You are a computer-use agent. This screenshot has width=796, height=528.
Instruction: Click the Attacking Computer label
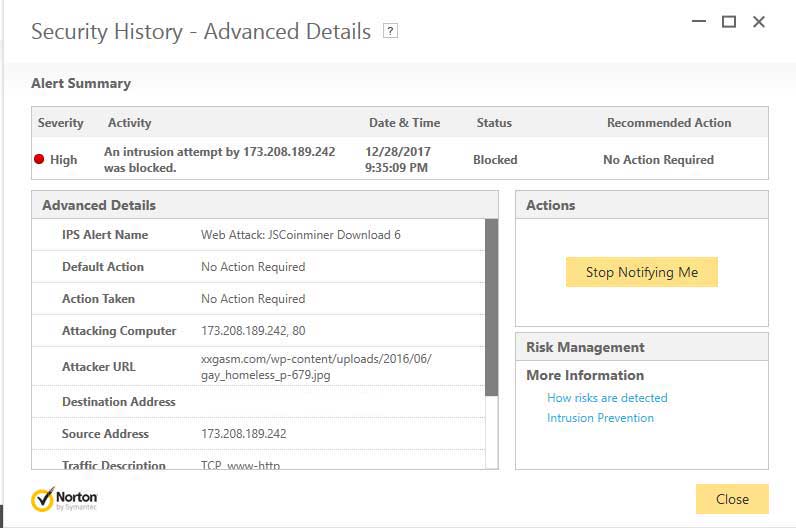click(x=119, y=331)
